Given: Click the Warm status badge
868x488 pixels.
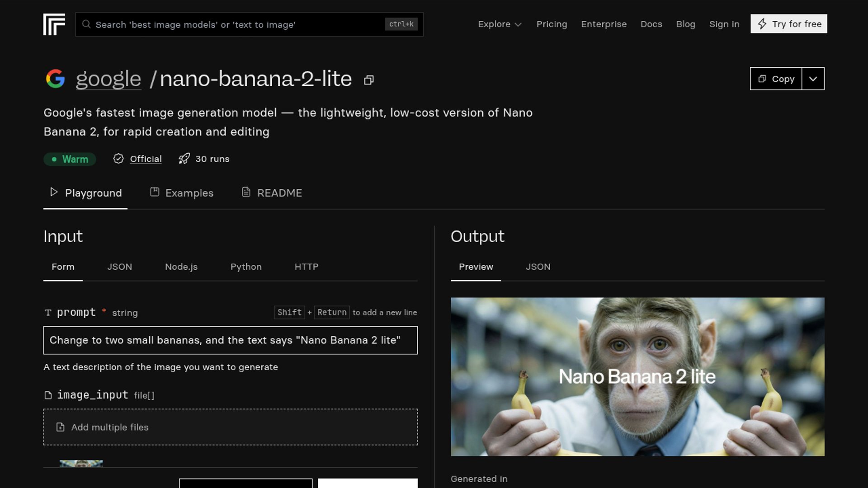Looking at the screenshot, I should pyautogui.click(x=70, y=159).
